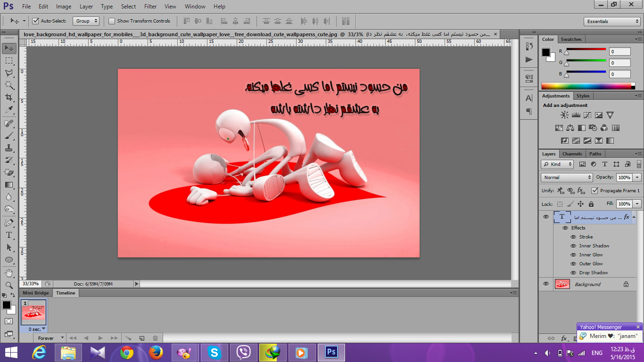Delete the selected animation frame
The height and width of the screenshot is (362, 644).
[x=155, y=338]
